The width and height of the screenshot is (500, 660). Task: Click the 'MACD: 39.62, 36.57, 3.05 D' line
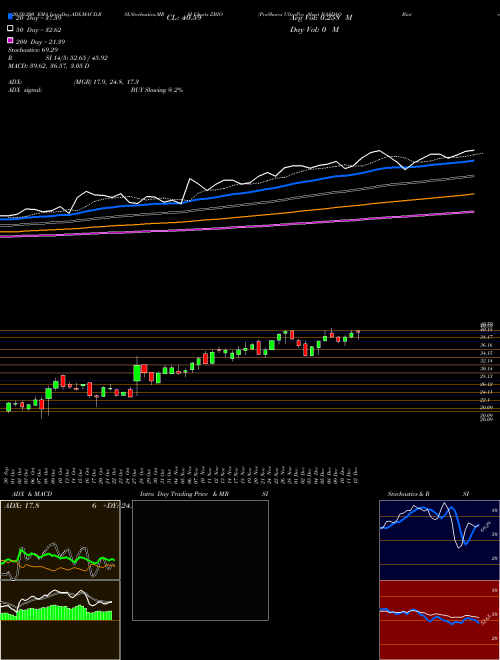(x=49, y=66)
